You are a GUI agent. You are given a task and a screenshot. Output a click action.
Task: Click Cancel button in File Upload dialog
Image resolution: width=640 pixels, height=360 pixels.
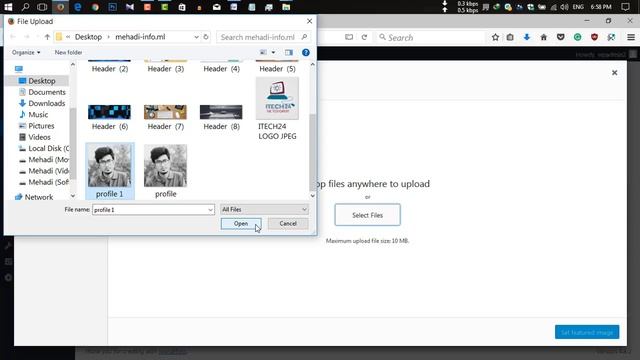click(x=288, y=224)
